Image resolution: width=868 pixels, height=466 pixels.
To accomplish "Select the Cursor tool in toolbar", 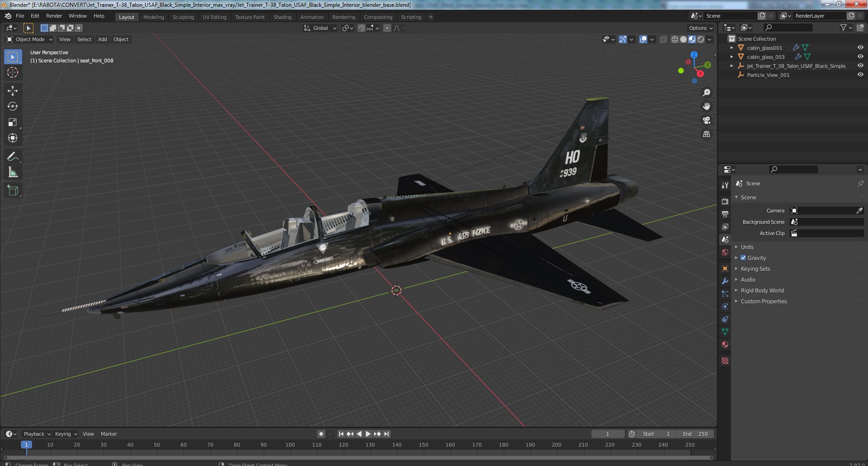I will click(13, 72).
